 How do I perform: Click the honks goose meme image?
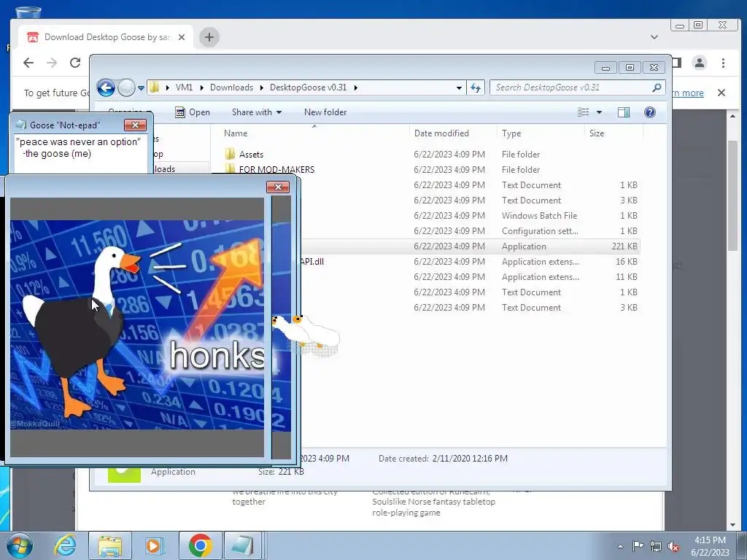pyautogui.click(x=138, y=324)
